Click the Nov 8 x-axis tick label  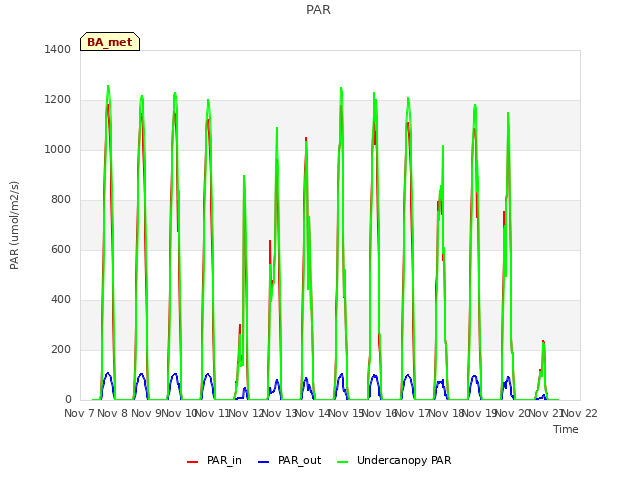point(113,413)
